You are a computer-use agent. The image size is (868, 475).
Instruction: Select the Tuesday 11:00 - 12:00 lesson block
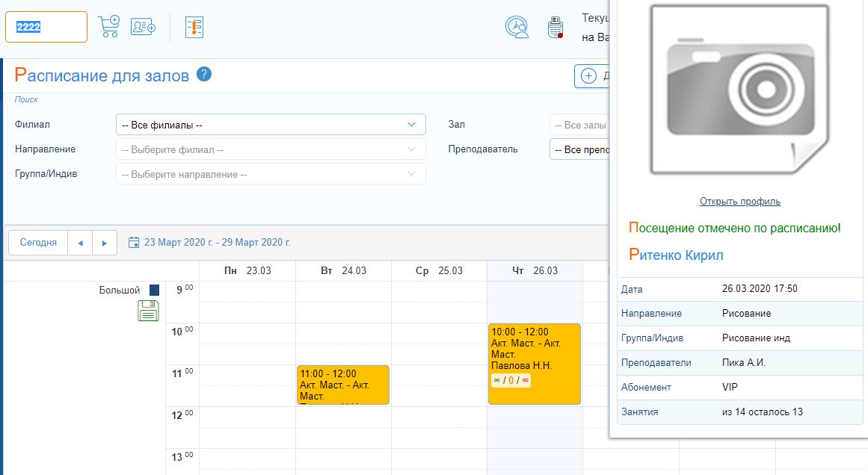pos(342,385)
